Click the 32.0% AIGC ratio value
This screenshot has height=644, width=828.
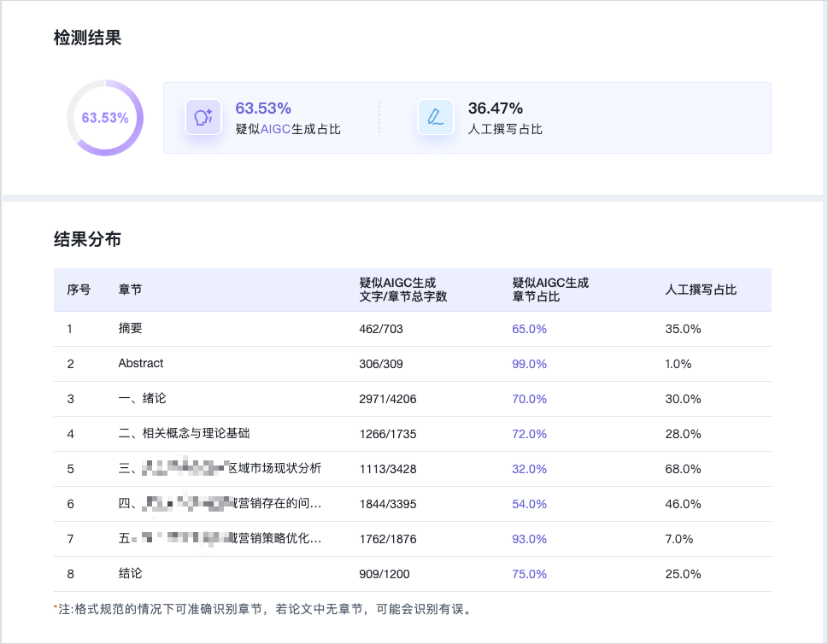click(529, 469)
